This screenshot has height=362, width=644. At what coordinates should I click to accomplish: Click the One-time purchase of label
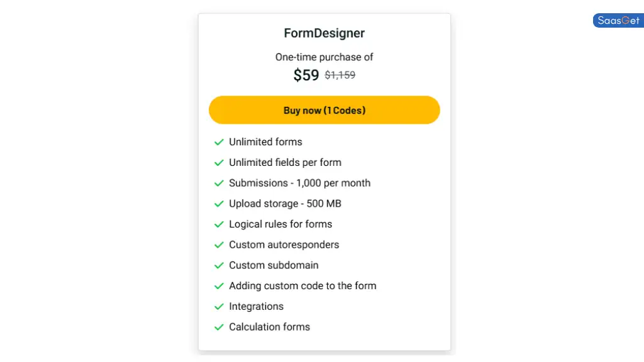coord(324,57)
